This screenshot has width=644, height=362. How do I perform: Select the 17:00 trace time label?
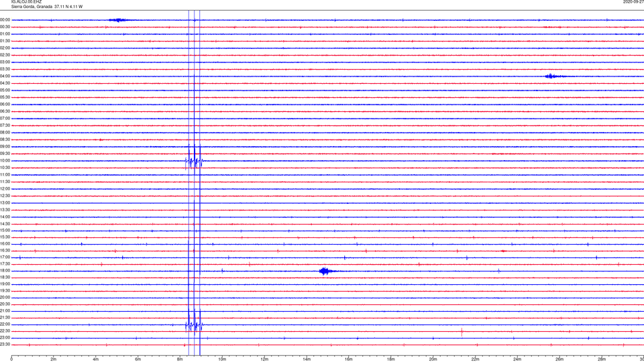click(5, 257)
